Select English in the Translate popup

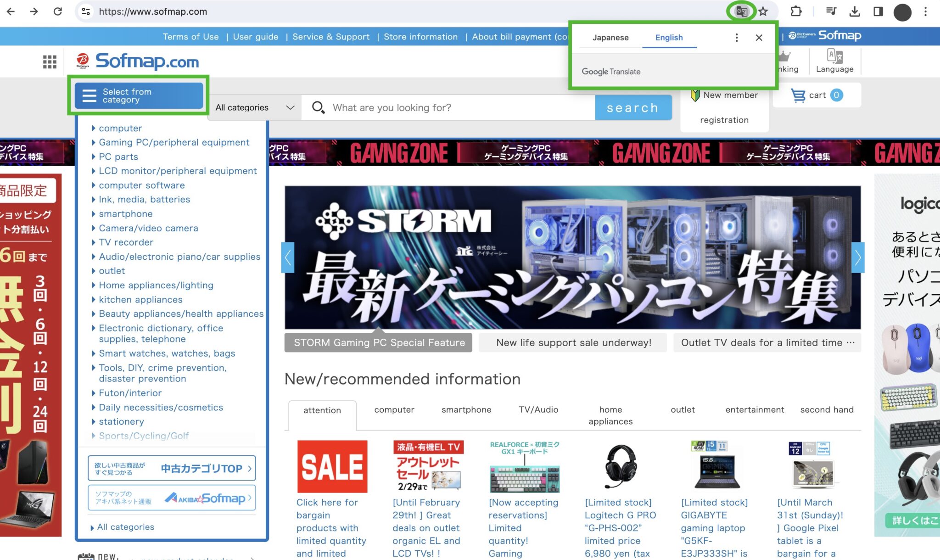(x=669, y=37)
